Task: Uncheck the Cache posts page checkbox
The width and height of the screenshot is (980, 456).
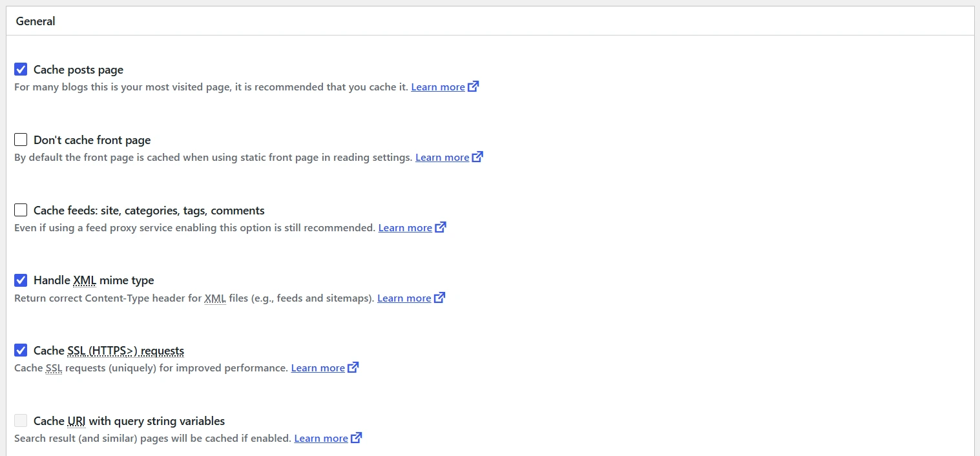Action: click(21, 69)
